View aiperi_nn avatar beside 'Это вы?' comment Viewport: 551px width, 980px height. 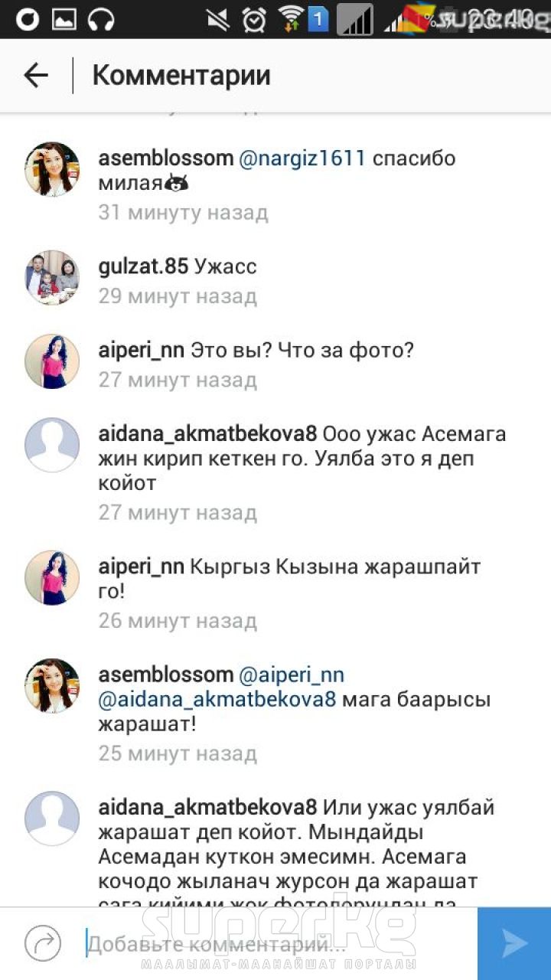(x=52, y=361)
